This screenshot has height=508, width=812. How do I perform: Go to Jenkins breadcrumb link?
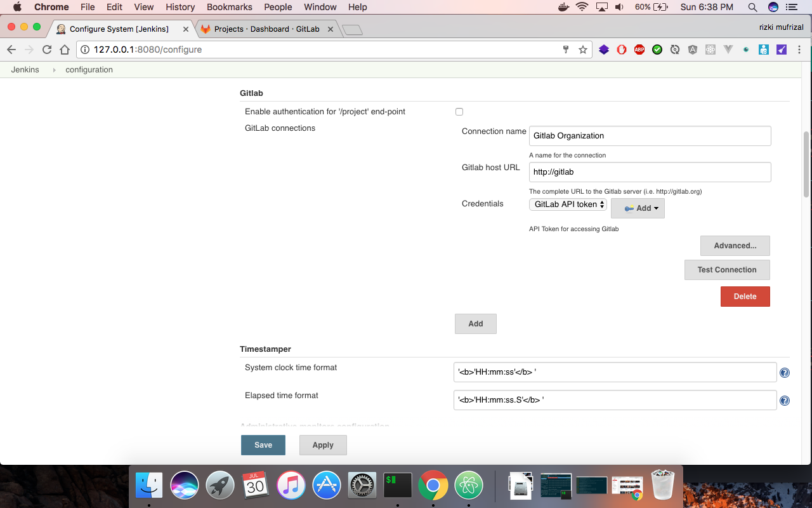pos(25,70)
